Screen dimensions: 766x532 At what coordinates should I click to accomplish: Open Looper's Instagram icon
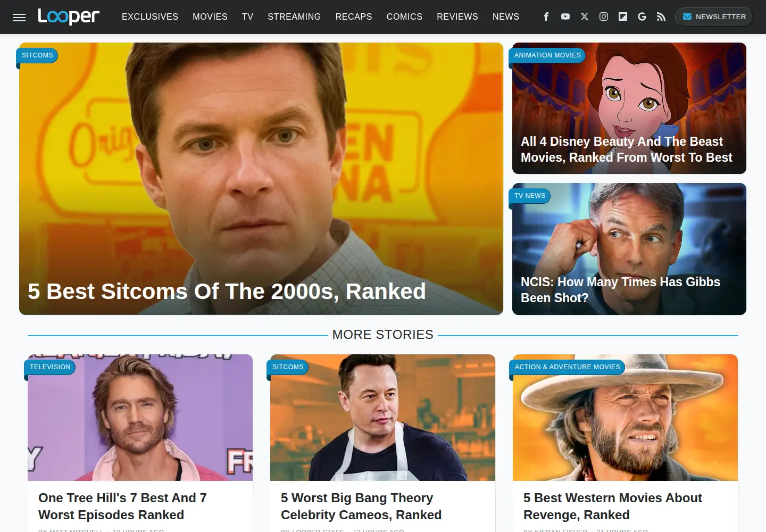pyautogui.click(x=604, y=16)
